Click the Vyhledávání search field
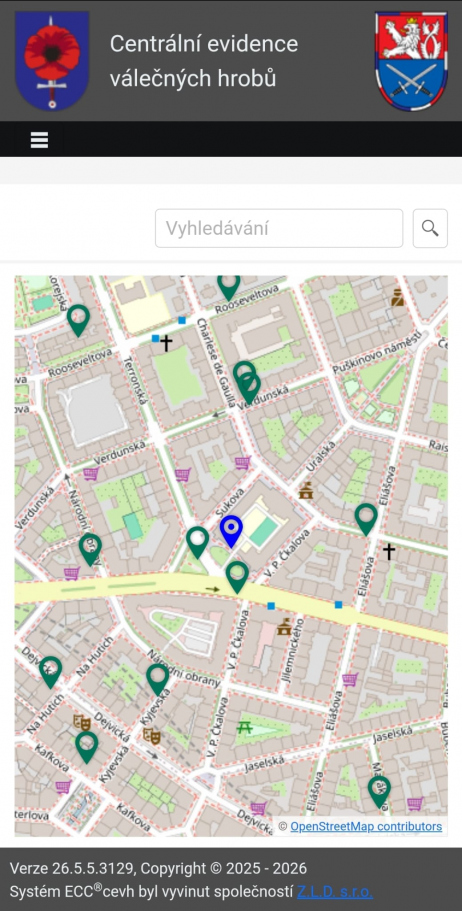This screenshot has height=911, width=462. coord(279,228)
